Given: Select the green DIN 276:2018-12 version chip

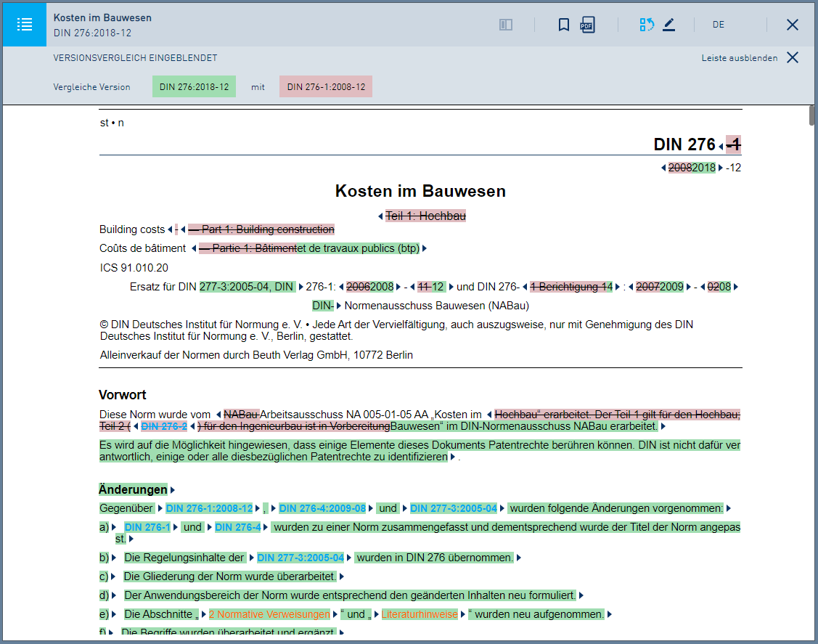Looking at the screenshot, I should pyautogui.click(x=194, y=86).
